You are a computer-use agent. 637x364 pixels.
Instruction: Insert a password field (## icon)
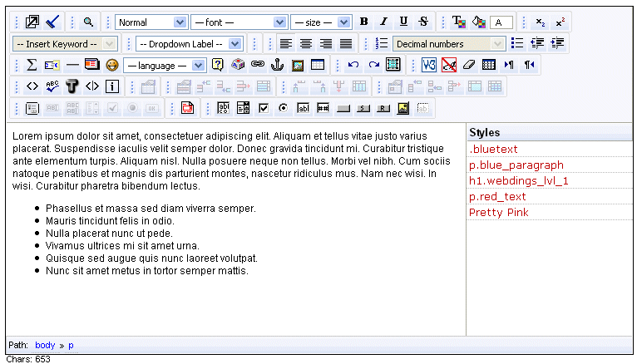tap(323, 108)
